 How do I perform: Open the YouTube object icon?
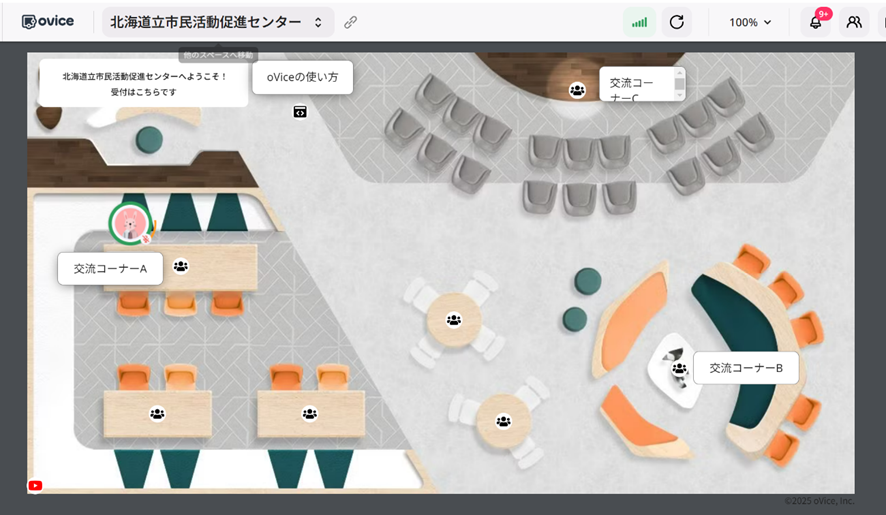tap(35, 486)
